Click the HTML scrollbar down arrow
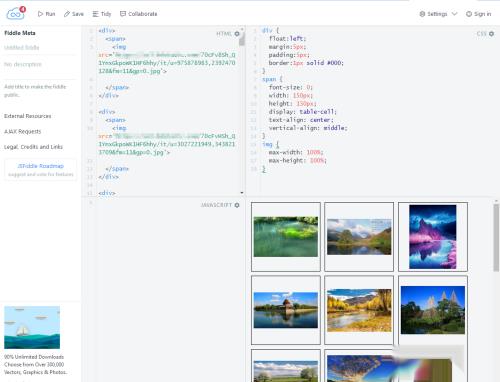Image resolution: width=500 pixels, height=382 pixels. click(242, 193)
